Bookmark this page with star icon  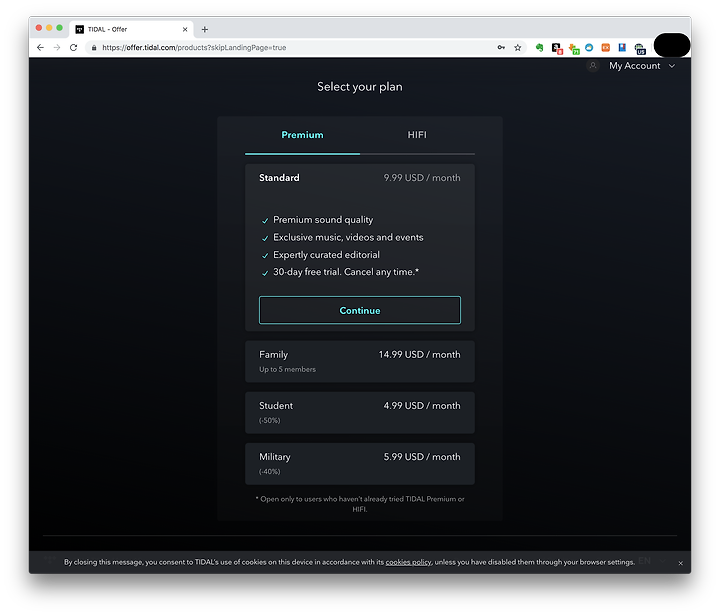pyautogui.click(x=518, y=47)
